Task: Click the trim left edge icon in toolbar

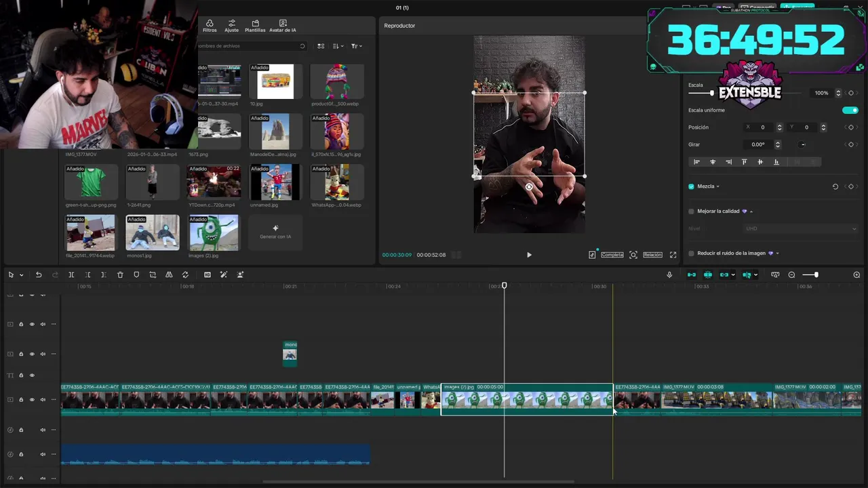Action: point(87,274)
